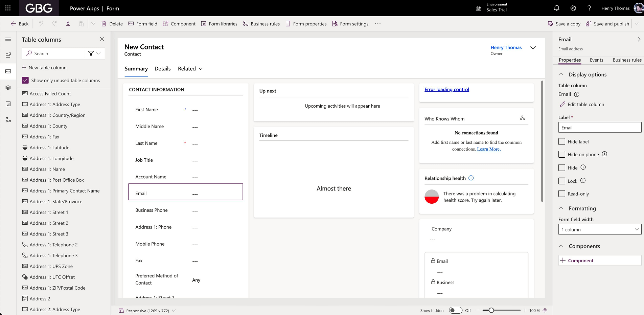Image resolution: width=644 pixels, height=315 pixels.
Task: Open the Form field panel from the toolbar
Action: tap(143, 24)
